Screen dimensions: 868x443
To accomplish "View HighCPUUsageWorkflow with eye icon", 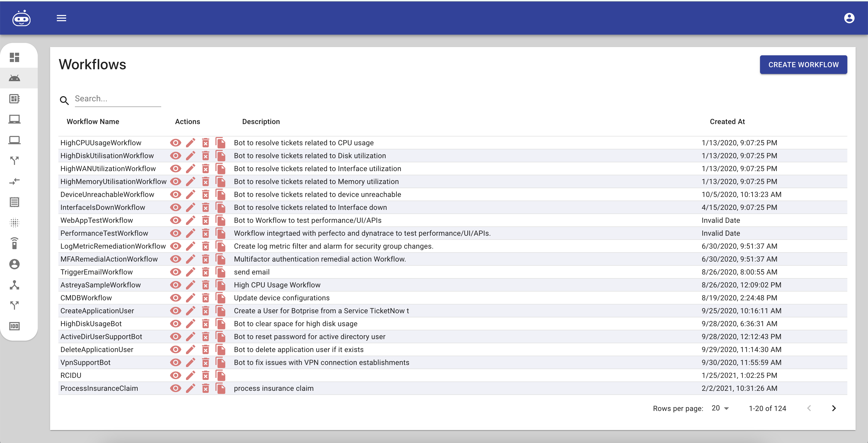I will coord(176,143).
